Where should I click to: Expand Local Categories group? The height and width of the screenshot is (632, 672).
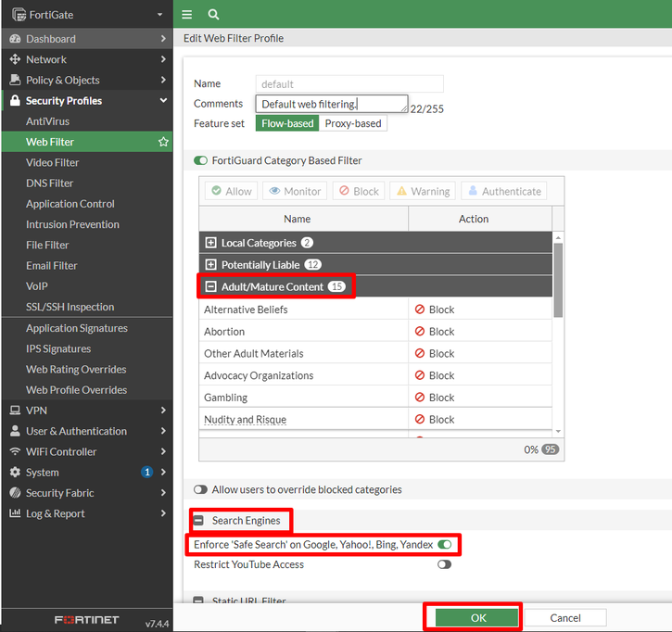[210, 243]
